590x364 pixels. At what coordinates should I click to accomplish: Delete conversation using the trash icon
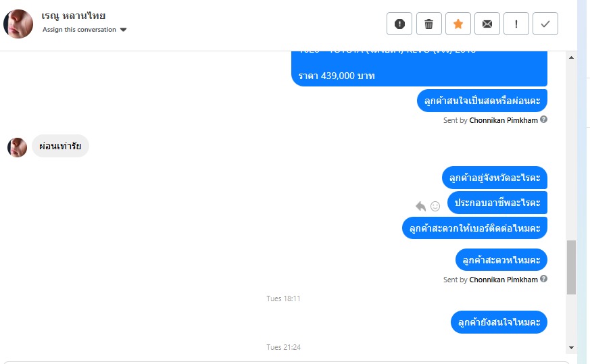(x=428, y=24)
